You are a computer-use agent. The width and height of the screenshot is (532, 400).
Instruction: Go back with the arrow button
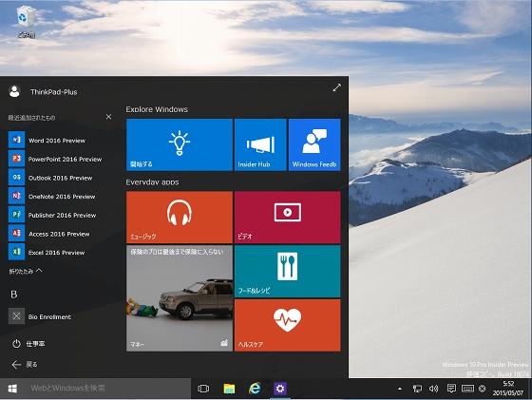[x=25, y=365]
